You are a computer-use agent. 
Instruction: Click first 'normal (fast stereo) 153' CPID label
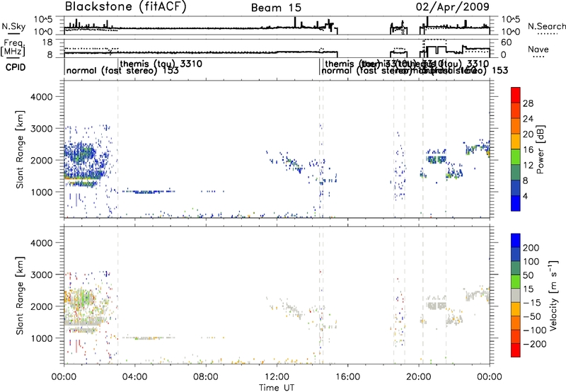122,70
